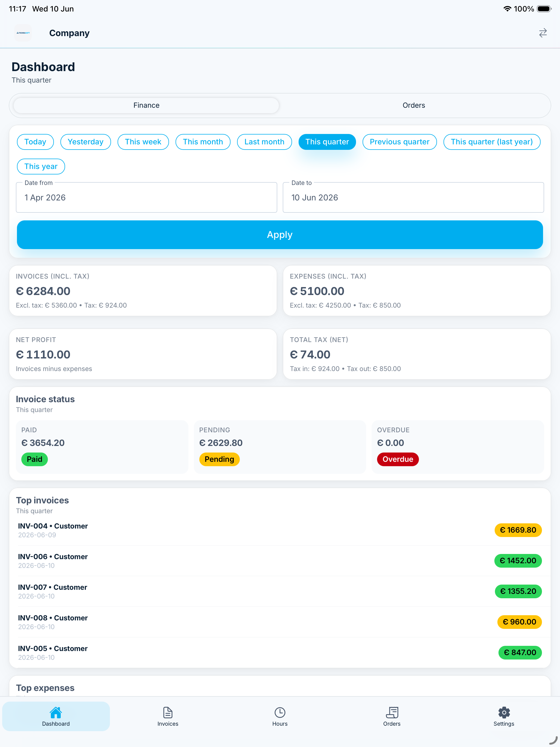Open the Net Profit card

click(x=143, y=354)
